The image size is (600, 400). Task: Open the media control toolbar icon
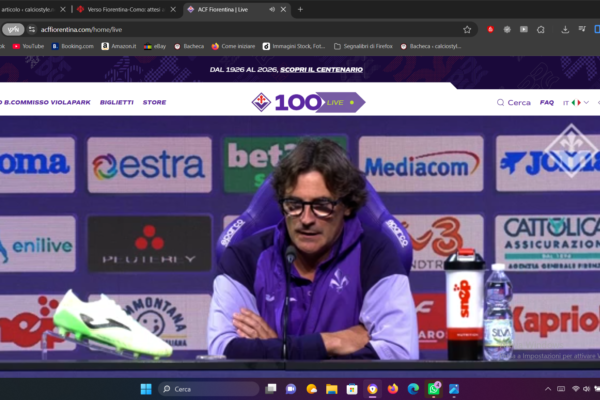click(582, 29)
